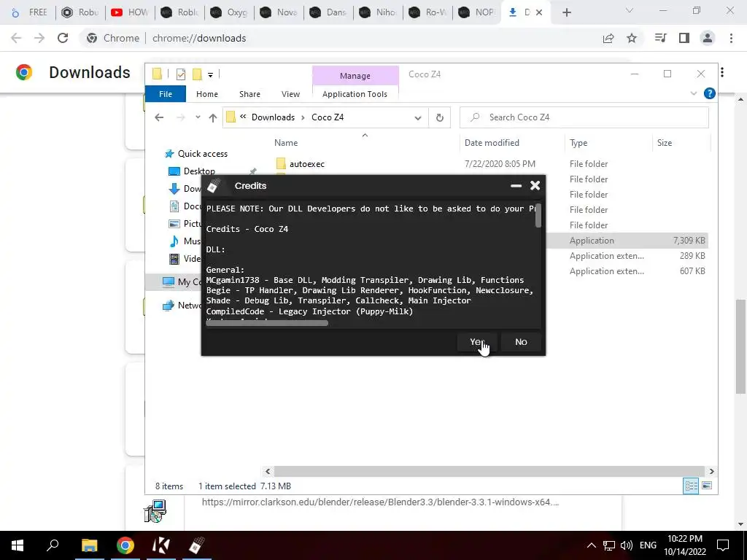Open recent locations dropdown in Explorer
747x560 pixels.
[198, 117]
